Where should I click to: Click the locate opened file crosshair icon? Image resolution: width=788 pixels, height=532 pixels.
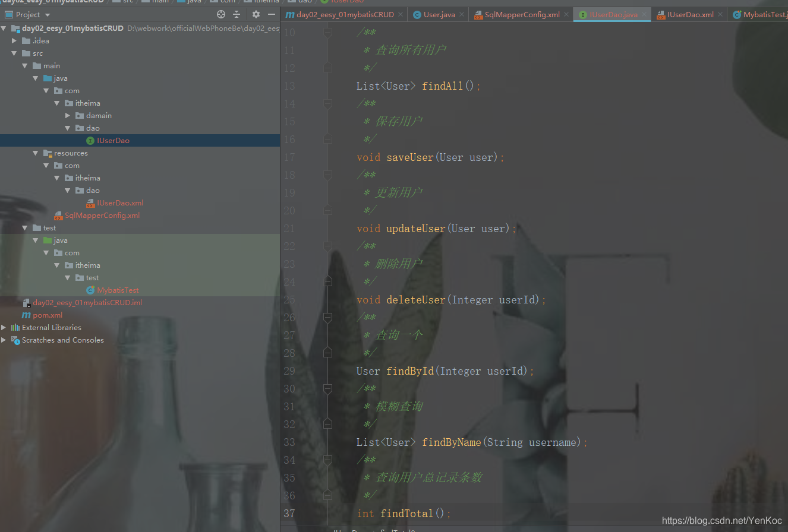point(221,14)
